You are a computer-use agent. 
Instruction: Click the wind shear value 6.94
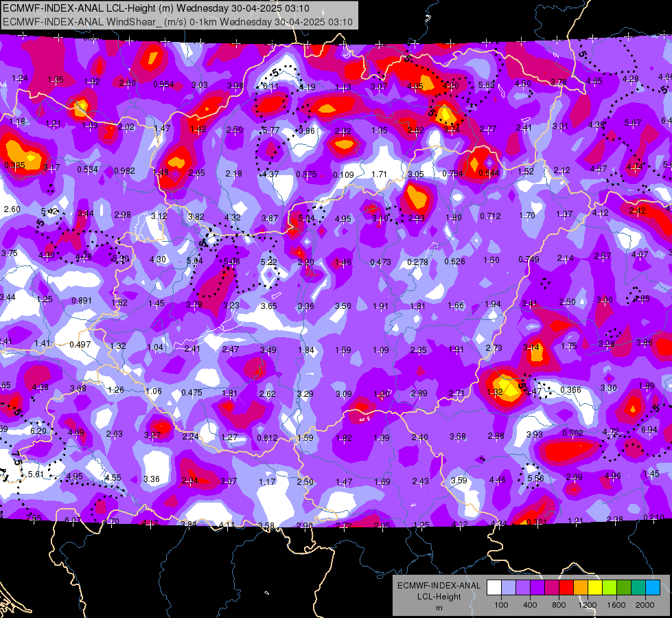[x=649, y=429]
